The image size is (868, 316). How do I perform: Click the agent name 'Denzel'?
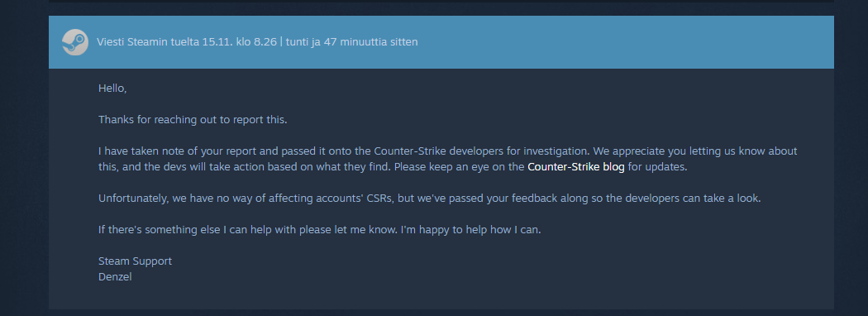(x=115, y=276)
